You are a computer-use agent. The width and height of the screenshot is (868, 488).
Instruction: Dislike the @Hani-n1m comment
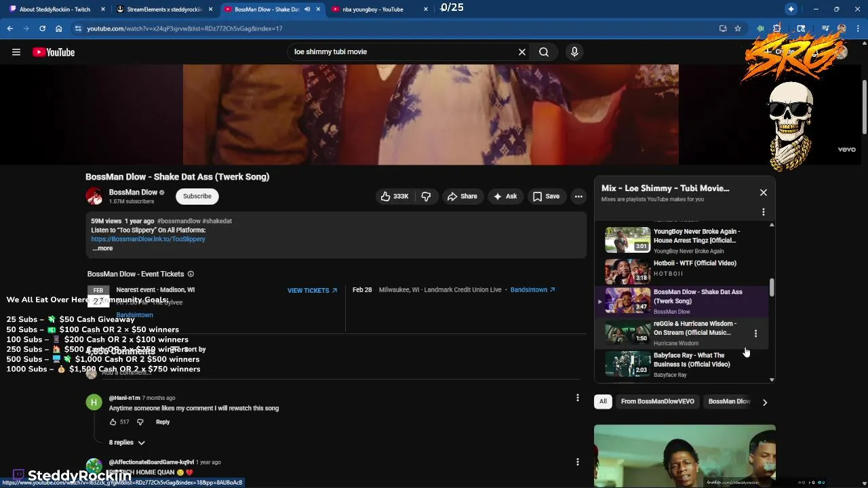tap(140, 422)
